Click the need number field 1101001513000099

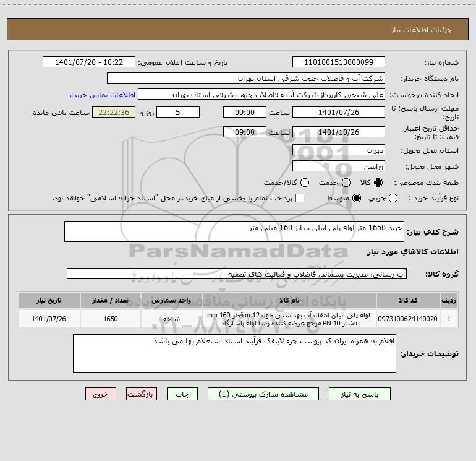(339, 62)
